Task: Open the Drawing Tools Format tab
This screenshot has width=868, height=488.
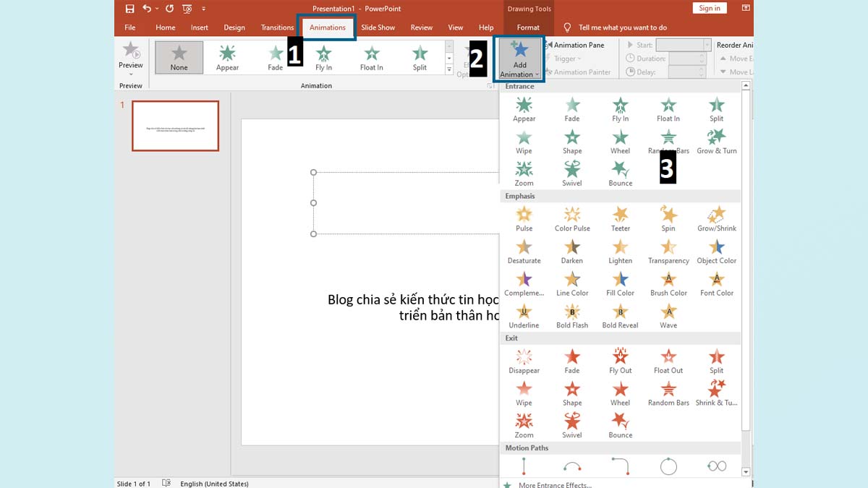Action: pos(527,27)
